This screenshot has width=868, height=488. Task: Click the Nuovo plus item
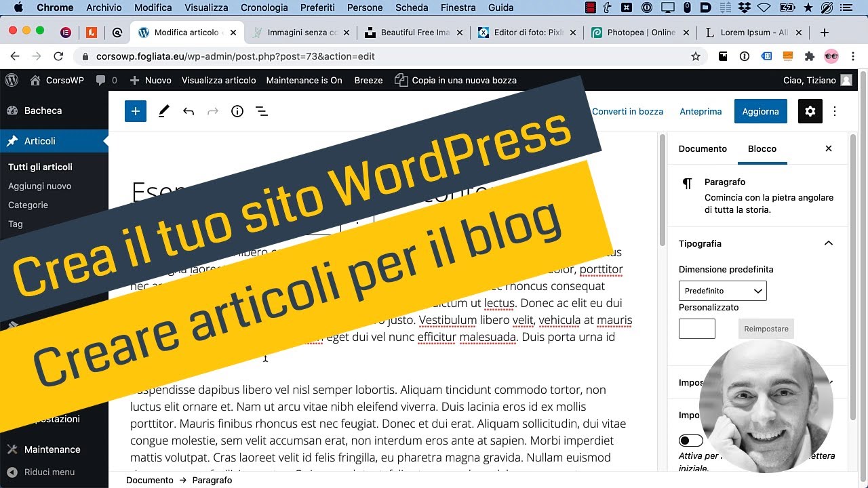tap(151, 80)
